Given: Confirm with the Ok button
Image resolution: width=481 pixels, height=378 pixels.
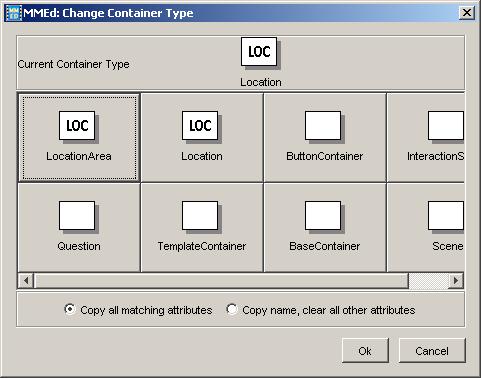Looking at the screenshot, I should pyautogui.click(x=365, y=351).
